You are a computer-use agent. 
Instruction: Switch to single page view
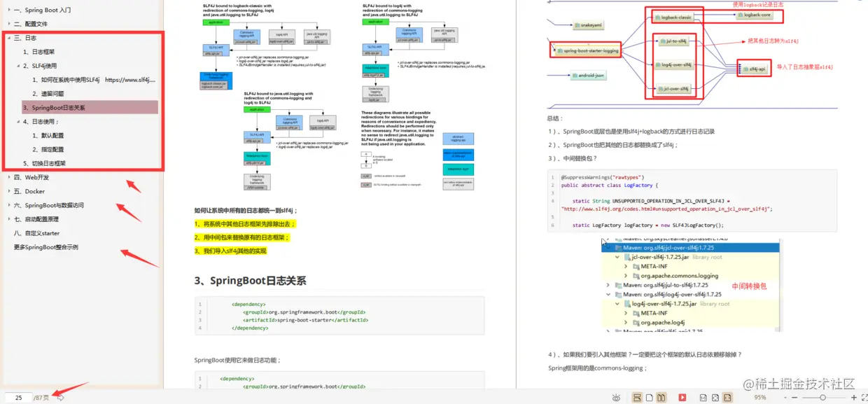click(x=649, y=398)
